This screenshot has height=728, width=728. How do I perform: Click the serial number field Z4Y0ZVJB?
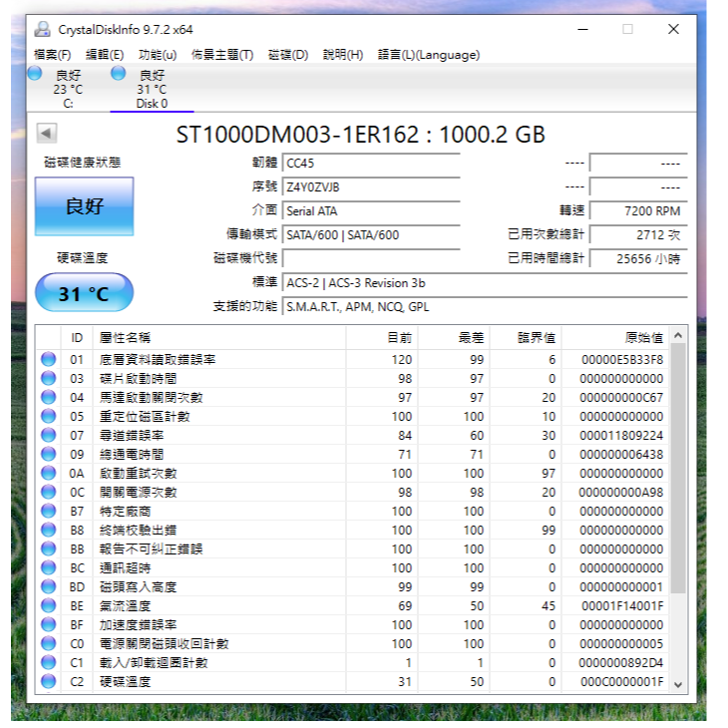pyautogui.click(x=371, y=187)
